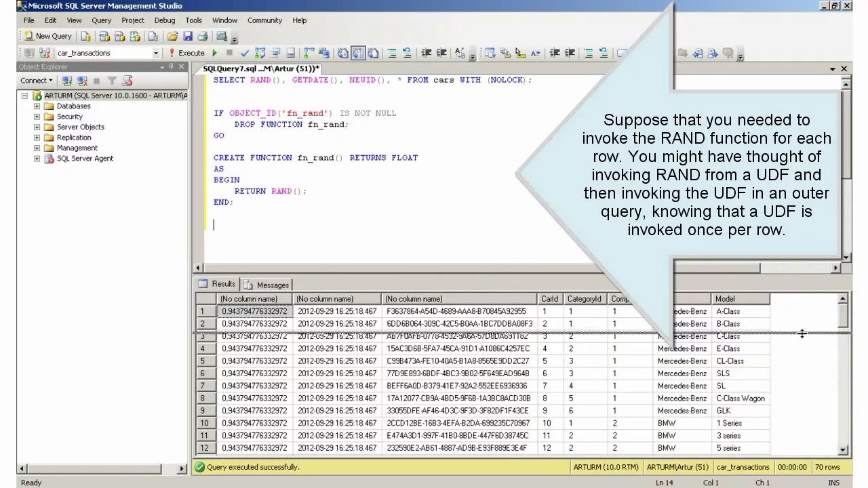Decrease indent in SQL editor toolbar
The height and width of the screenshot is (488, 868).
pos(427,53)
